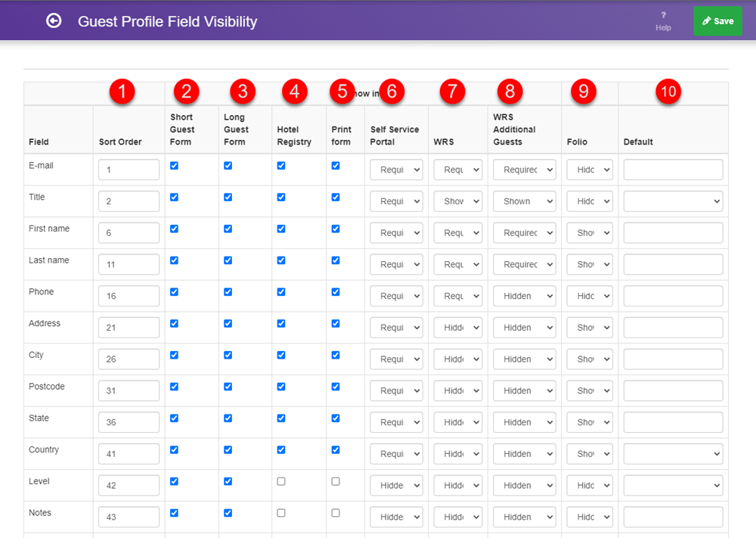Open Self Service Portal dropdown for Level

[396, 485]
